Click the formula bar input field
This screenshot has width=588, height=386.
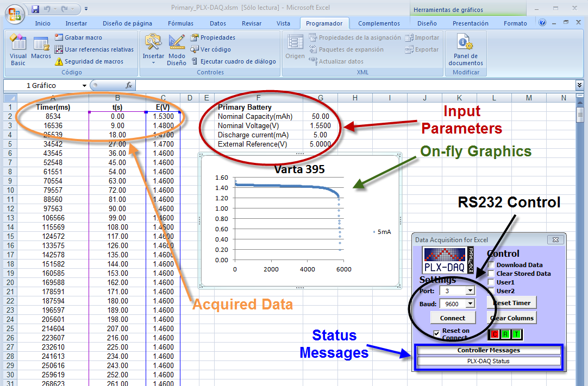(x=353, y=85)
